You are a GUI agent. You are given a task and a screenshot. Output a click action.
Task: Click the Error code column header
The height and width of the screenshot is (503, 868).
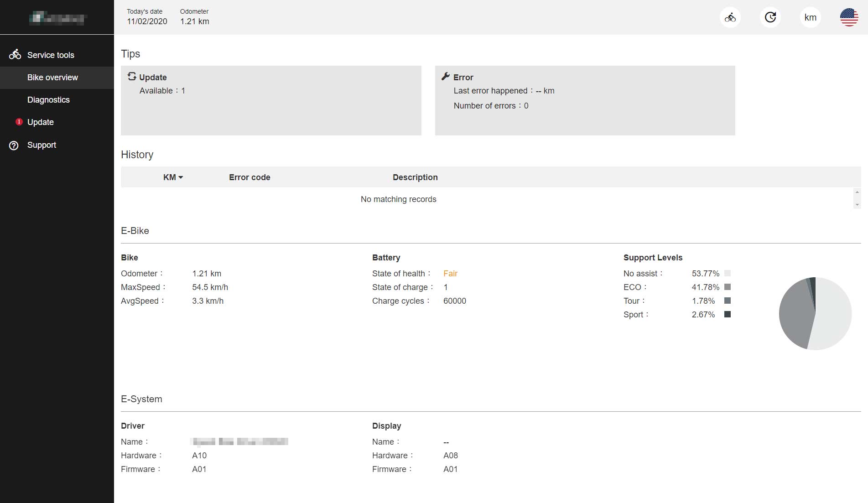point(249,177)
